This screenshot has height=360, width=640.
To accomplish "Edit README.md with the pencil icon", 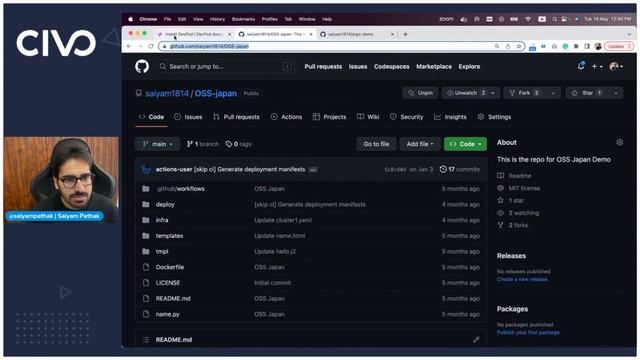I will tap(476, 340).
